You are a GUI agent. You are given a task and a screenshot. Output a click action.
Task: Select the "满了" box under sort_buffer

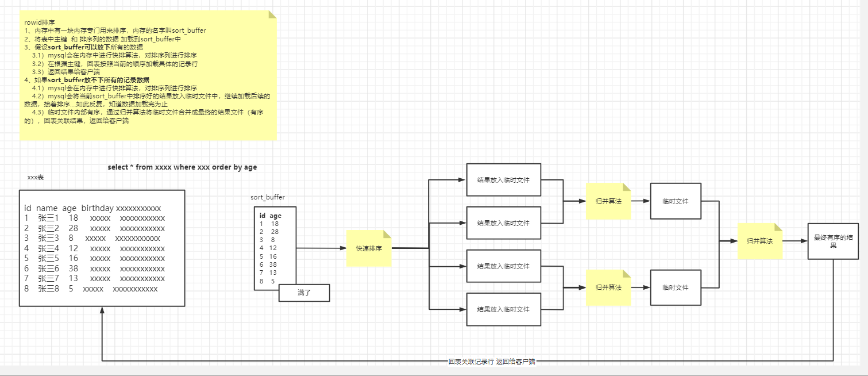point(304,293)
